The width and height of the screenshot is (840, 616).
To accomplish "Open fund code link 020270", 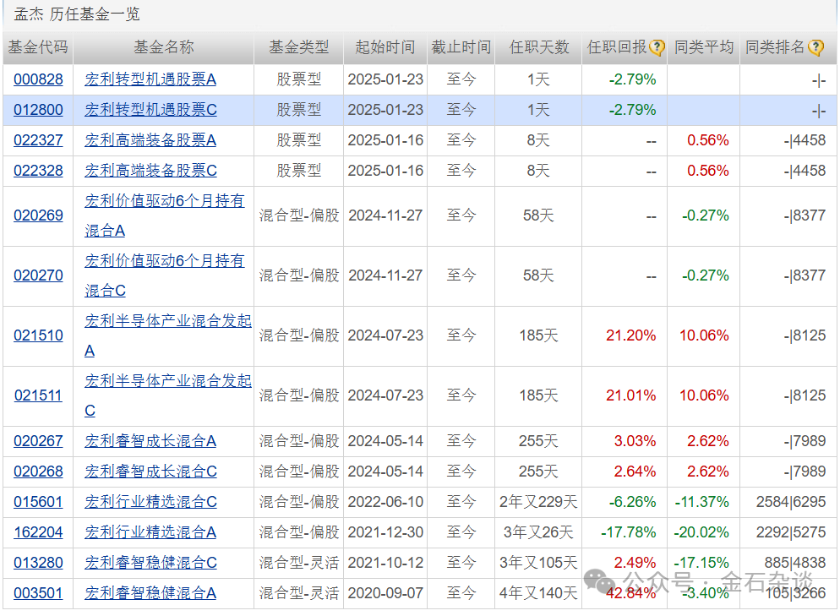I will 38,275.
